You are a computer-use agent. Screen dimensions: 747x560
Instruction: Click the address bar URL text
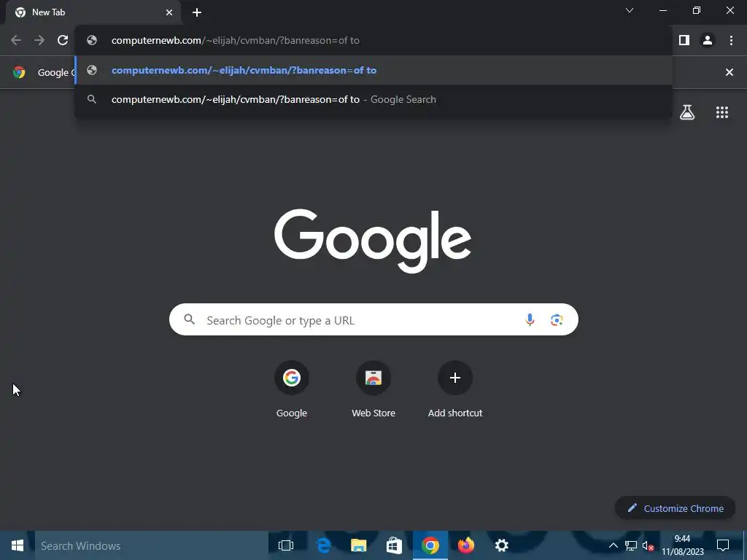coord(236,41)
